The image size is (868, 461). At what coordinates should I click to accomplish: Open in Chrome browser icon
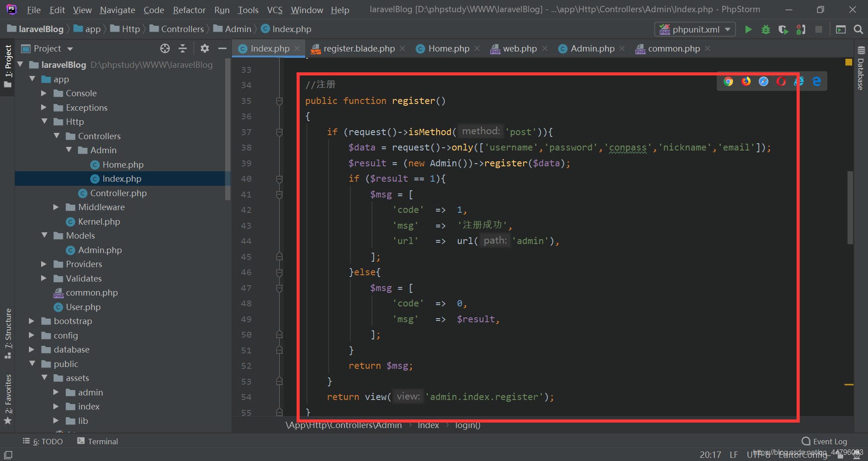pyautogui.click(x=728, y=81)
